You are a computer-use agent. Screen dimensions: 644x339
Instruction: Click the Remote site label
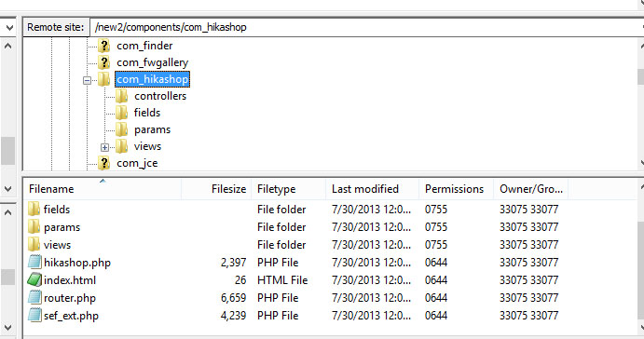click(55, 28)
